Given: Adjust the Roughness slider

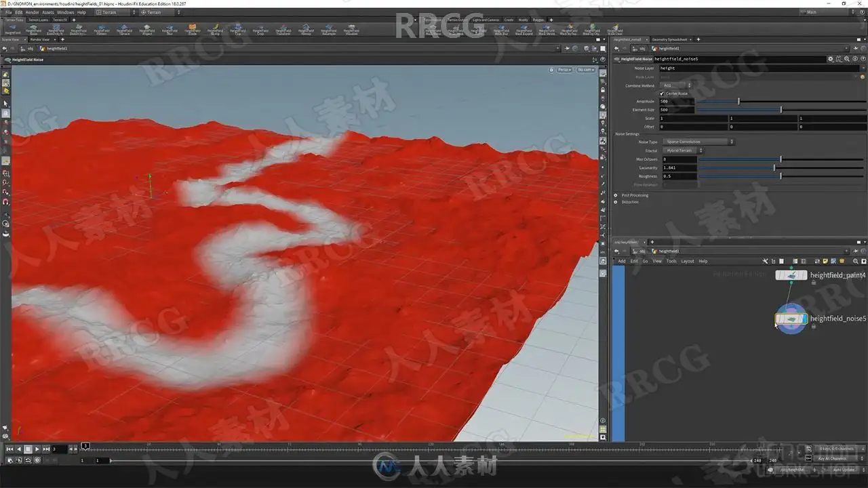Looking at the screenshot, I should click(782, 176).
